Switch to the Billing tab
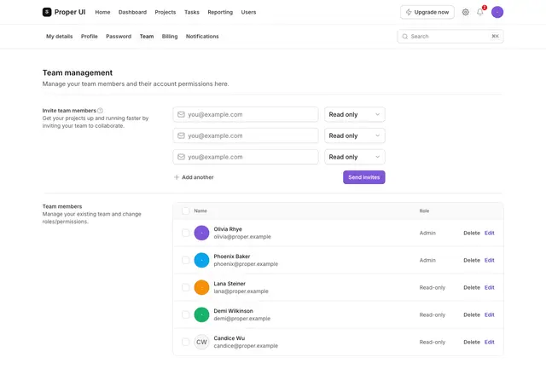The width and height of the screenshot is (546, 392). (x=170, y=36)
